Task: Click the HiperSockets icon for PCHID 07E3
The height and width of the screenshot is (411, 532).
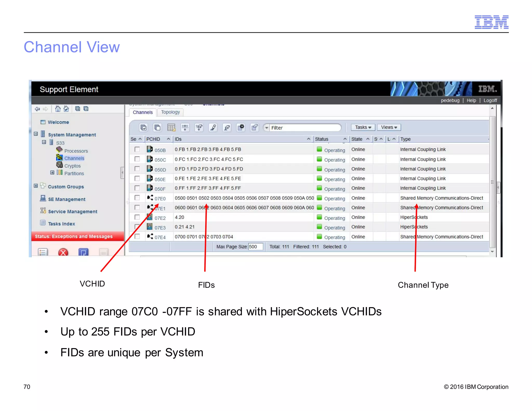Action: point(150,227)
